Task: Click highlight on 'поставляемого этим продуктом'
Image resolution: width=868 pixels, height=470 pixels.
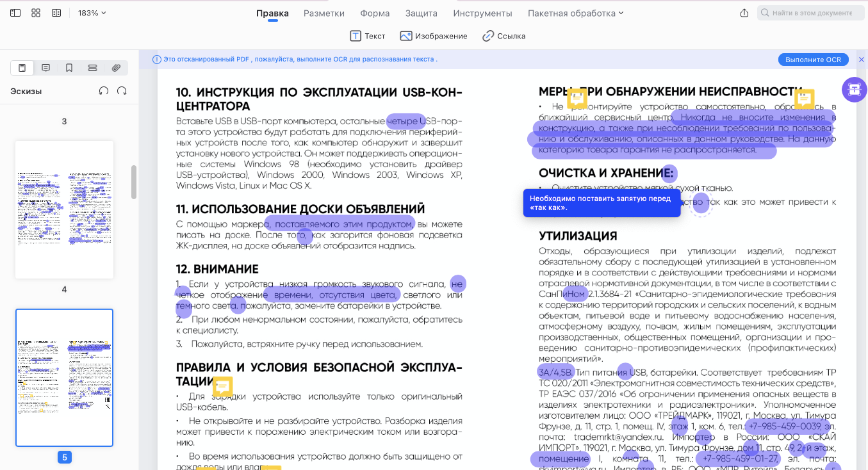Action: click(x=340, y=224)
